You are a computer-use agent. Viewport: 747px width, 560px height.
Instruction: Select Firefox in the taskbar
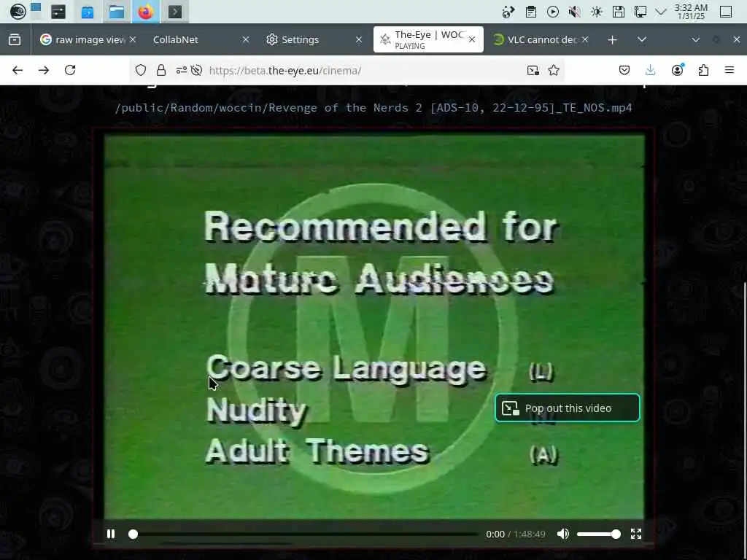pos(146,12)
